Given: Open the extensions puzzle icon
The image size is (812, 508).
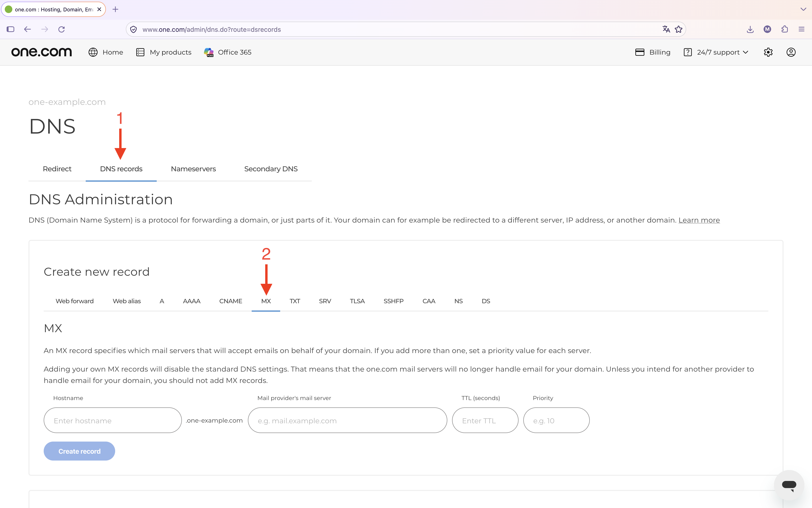Looking at the screenshot, I should [x=784, y=29].
